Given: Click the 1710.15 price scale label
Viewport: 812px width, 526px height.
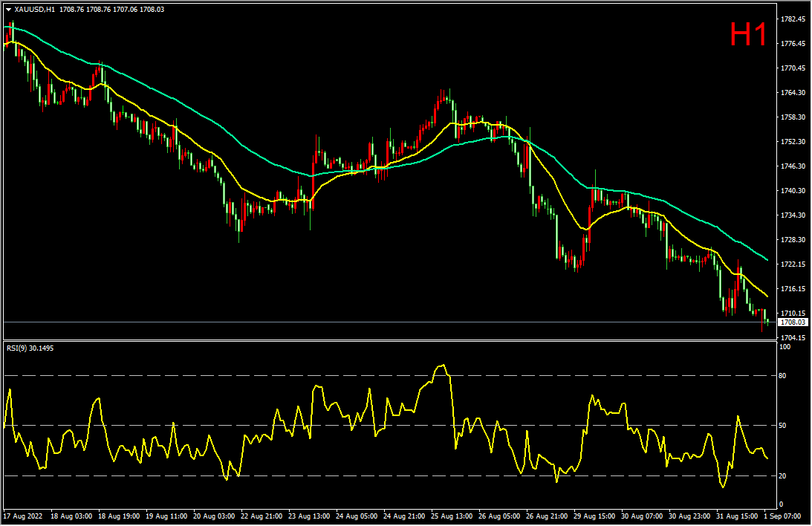Looking at the screenshot, I should 793,314.
